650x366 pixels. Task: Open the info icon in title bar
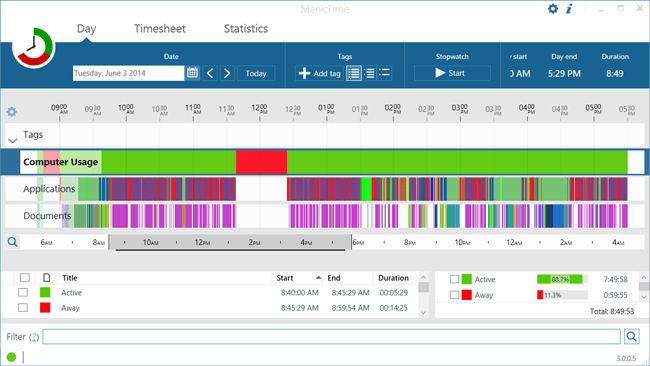pyautogui.click(x=569, y=9)
